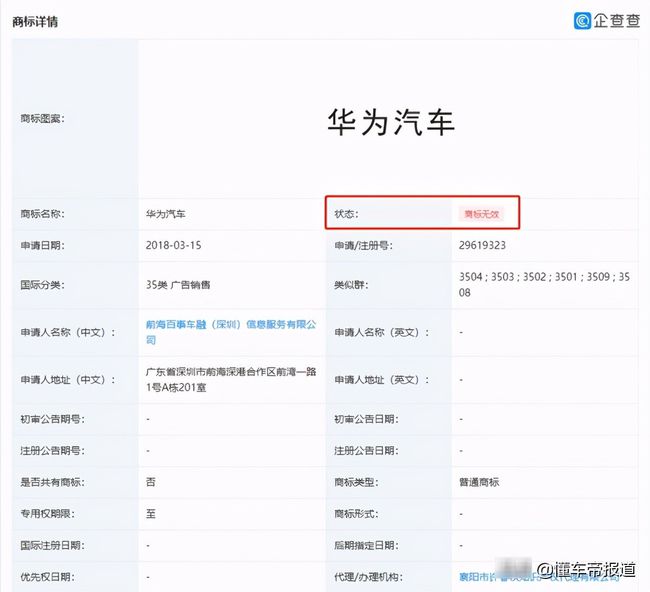Click the 商标图案 label
The width and height of the screenshot is (650, 592).
point(43,119)
